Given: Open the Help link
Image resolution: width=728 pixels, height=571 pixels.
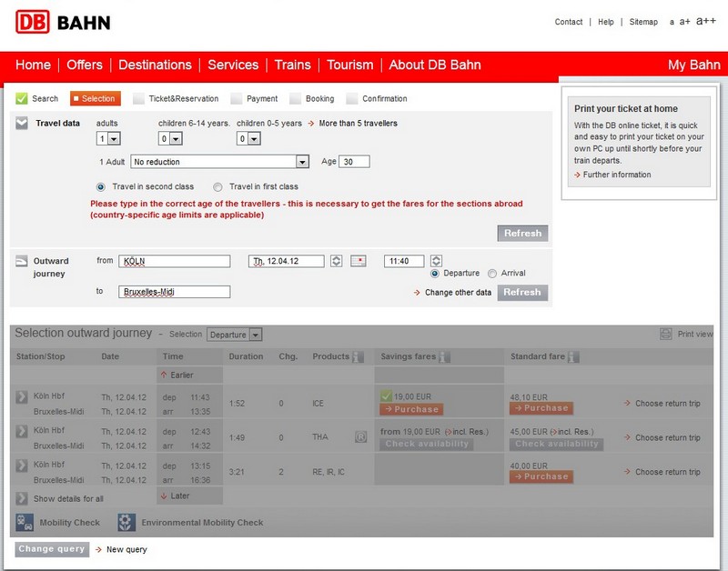Looking at the screenshot, I should click(605, 22).
